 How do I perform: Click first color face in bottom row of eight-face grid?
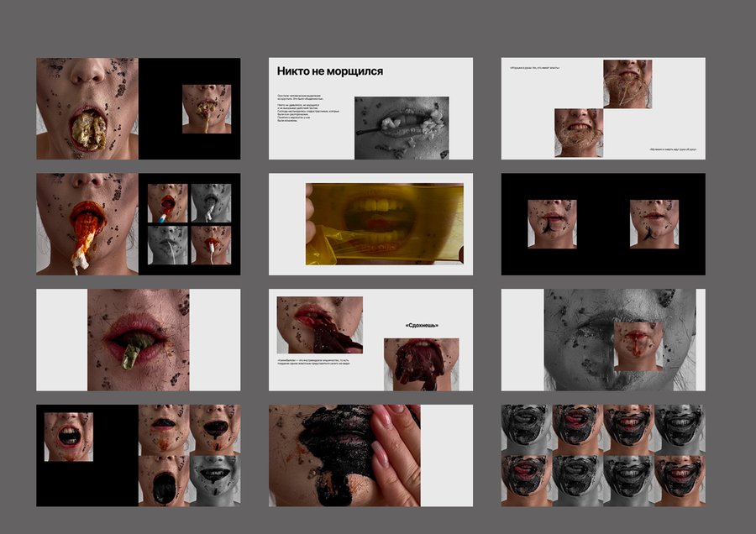[527, 481]
